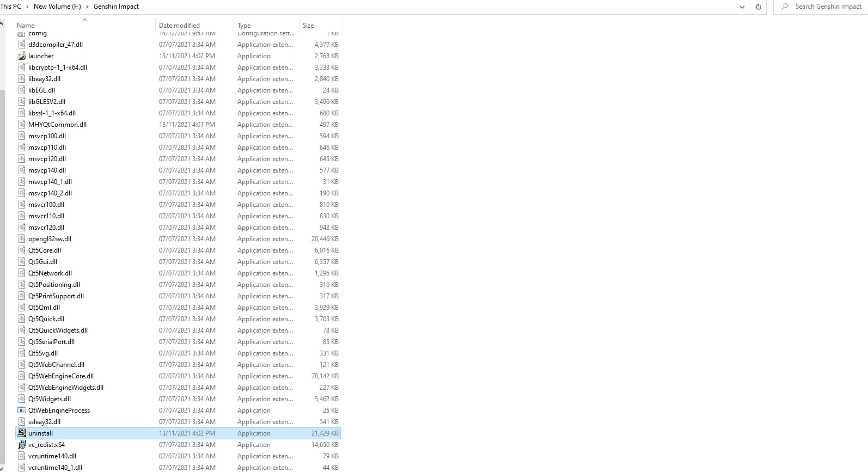This screenshot has width=868, height=472.
Task: Click the opengl32sw.dll file icon
Action: click(22, 239)
